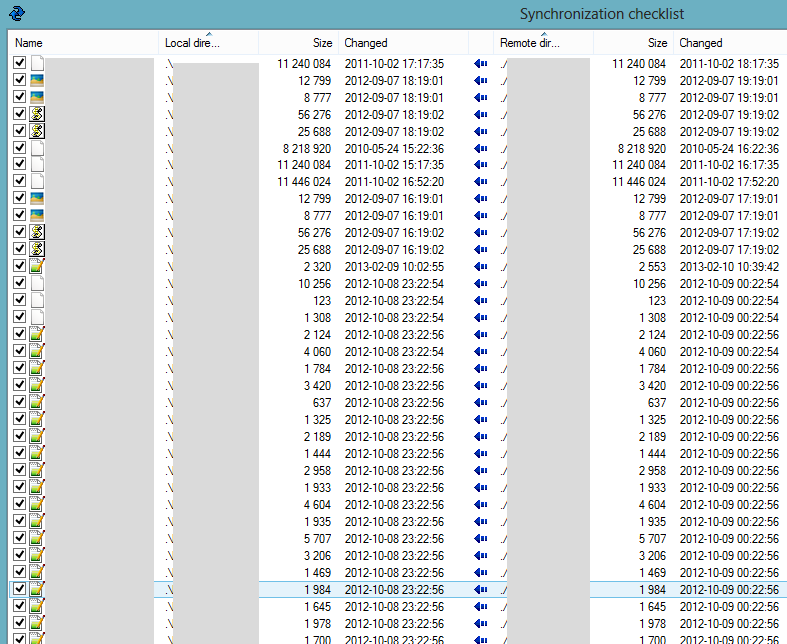The height and width of the screenshot is (644, 787).
Task: Toggle the checkbox for the 3 420 byte file
Action: (x=19, y=386)
